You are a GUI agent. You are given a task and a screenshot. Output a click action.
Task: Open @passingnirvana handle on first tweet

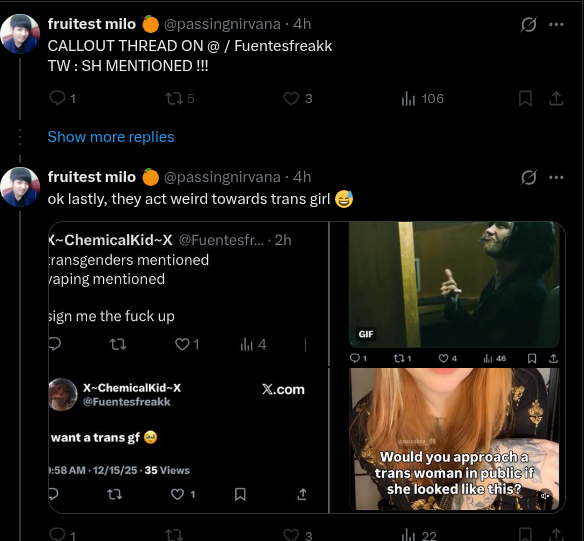tap(222, 24)
